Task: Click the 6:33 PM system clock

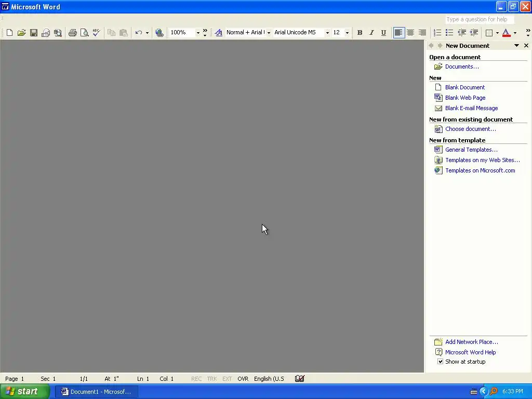Action: click(x=513, y=392)
